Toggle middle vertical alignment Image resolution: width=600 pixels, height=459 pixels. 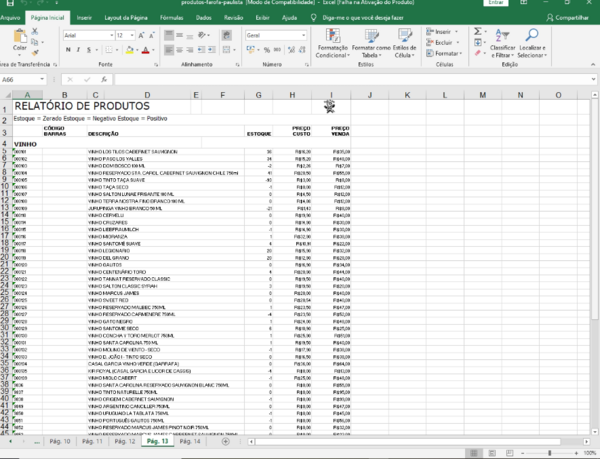179,36
